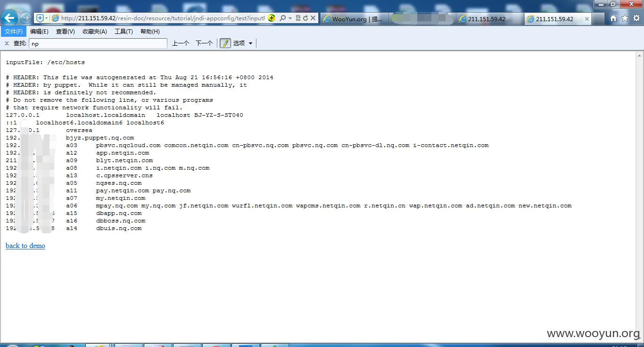Click the "c.cpsserver.cns" entry

point(124,175)
